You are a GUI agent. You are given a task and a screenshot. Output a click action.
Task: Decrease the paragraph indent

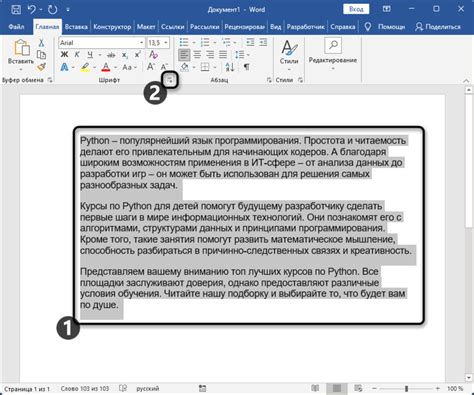tap(250, 42)
